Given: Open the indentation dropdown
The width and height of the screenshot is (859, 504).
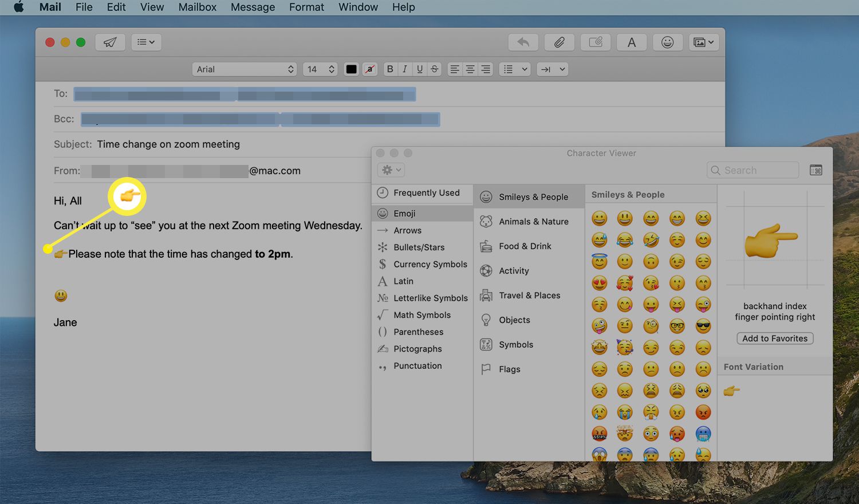Looking at the screenshot, I should [553, 69].
